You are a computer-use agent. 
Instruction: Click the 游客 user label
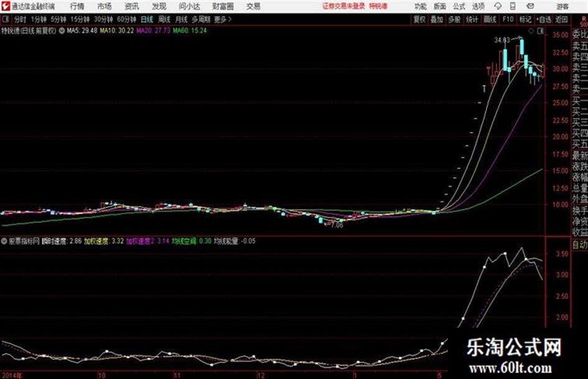pos(562,6)
